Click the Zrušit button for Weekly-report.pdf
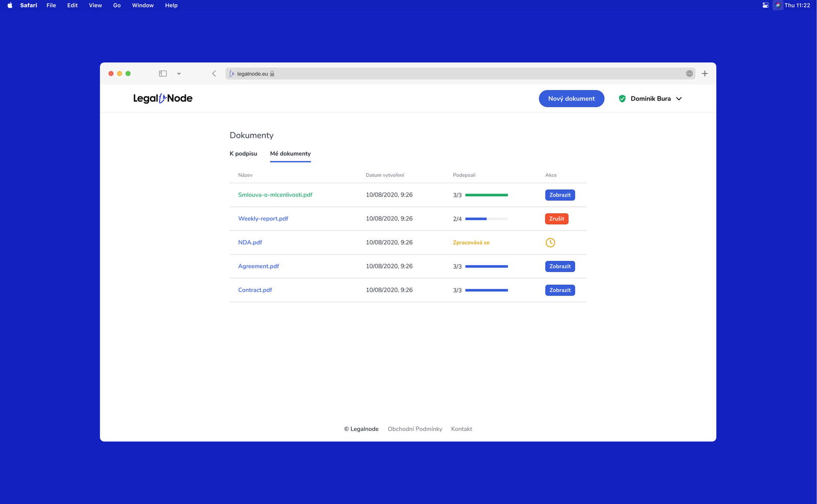Image resolution: width=817 pixels, height=504 pixels. [x=556, y=218]
